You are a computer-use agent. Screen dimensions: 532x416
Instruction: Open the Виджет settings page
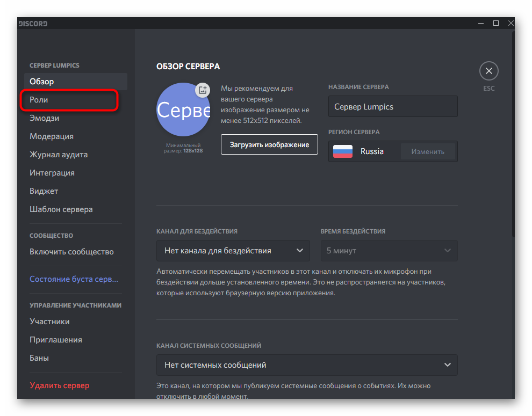(x=44, y=191)
